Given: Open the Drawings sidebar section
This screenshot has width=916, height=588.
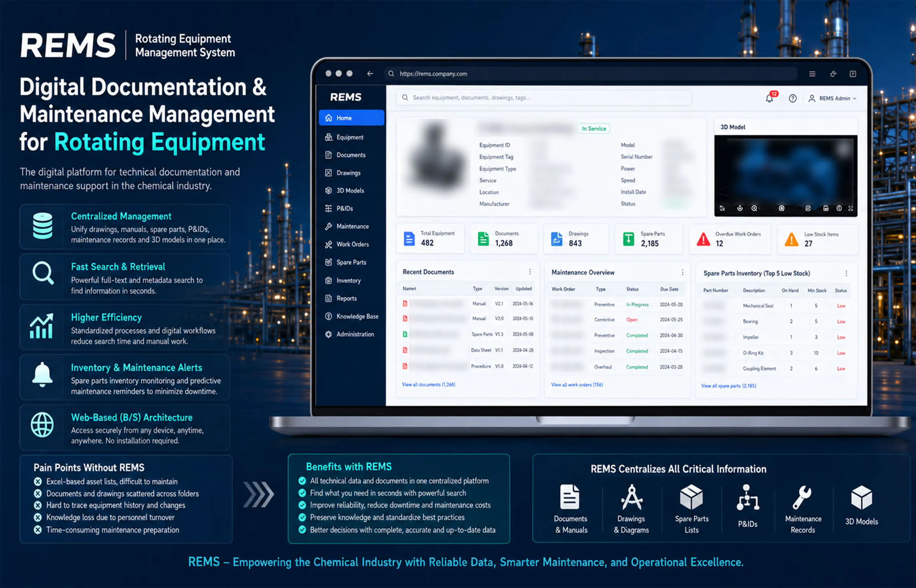Looking at the screenshot, I should click(343, 173).
